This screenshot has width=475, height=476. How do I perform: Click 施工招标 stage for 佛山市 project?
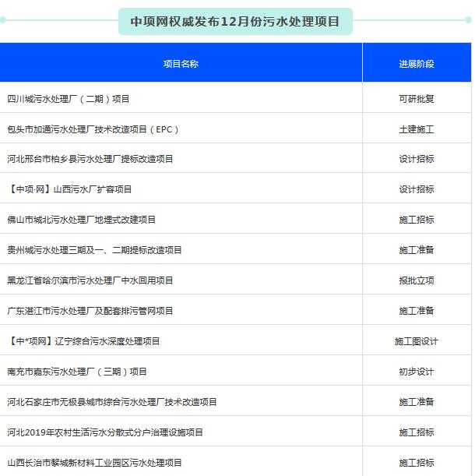point(417,220)
